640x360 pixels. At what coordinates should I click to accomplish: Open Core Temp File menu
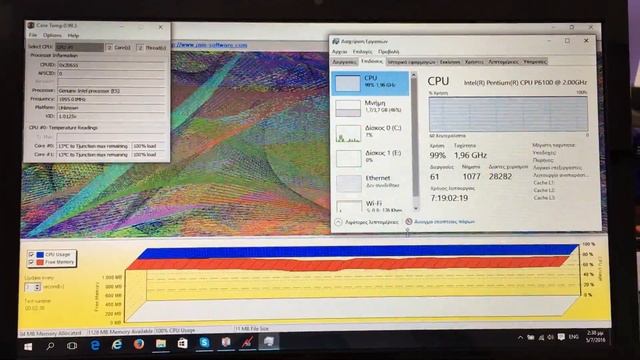point(33,36)
